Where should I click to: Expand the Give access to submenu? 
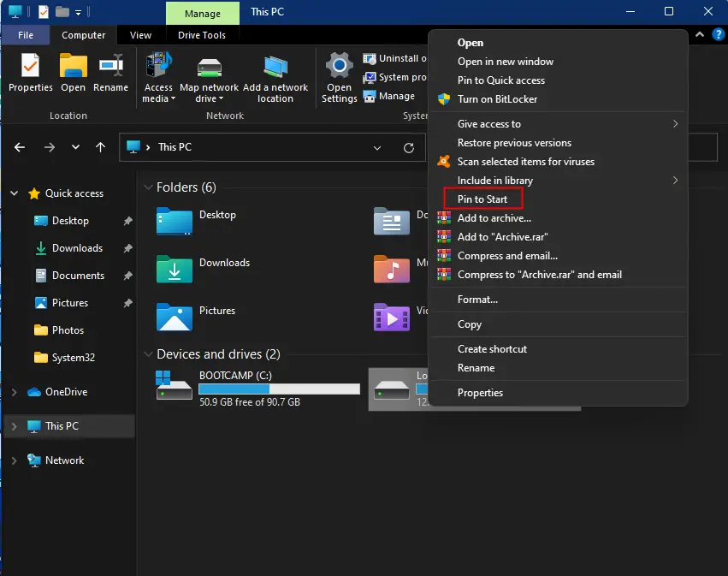(557, 124)
